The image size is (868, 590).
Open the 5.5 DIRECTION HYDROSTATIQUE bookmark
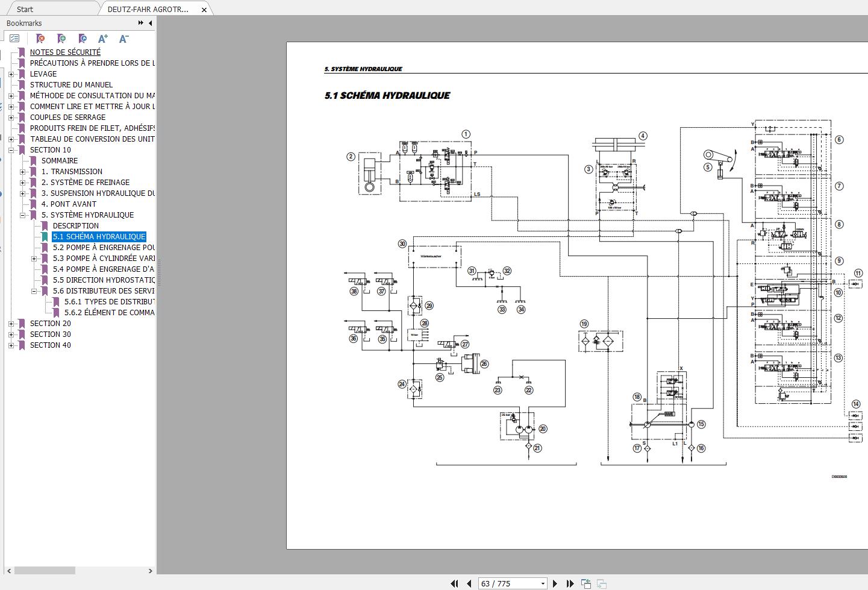point(104,280)
